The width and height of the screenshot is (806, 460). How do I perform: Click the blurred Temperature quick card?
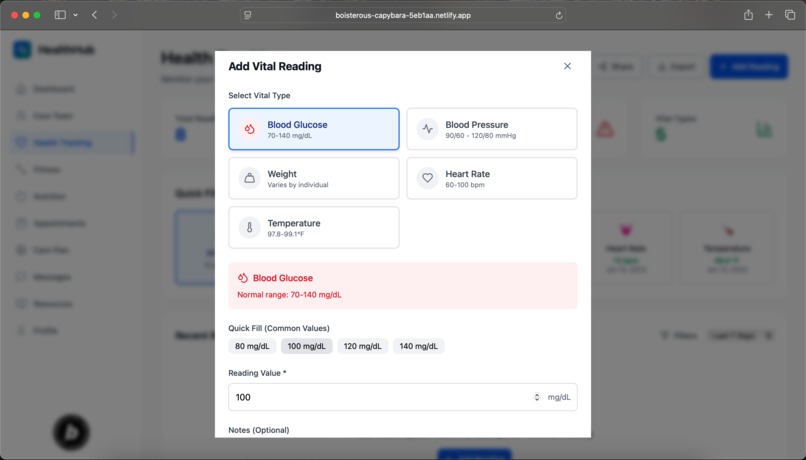[x=727, y=247]
